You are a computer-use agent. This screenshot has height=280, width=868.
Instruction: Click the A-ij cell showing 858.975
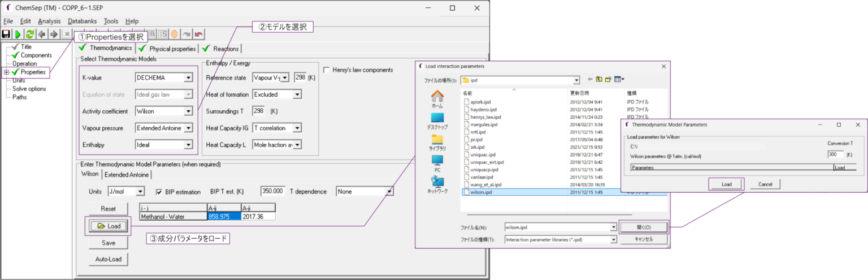224,217
